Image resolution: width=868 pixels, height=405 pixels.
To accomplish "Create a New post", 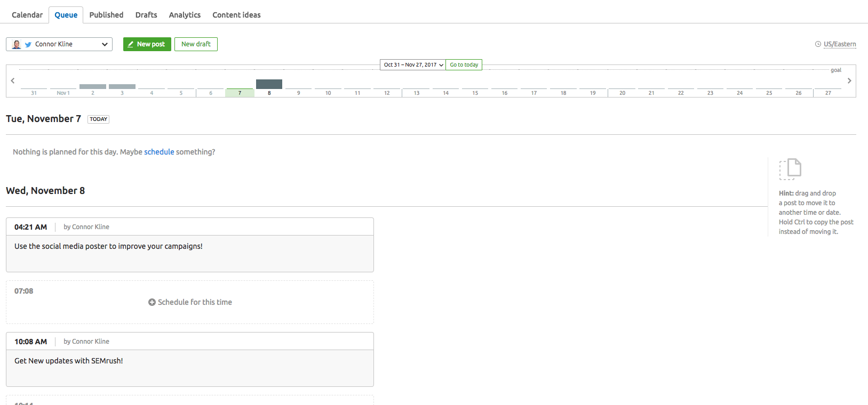I will click(x=147, y=44).
